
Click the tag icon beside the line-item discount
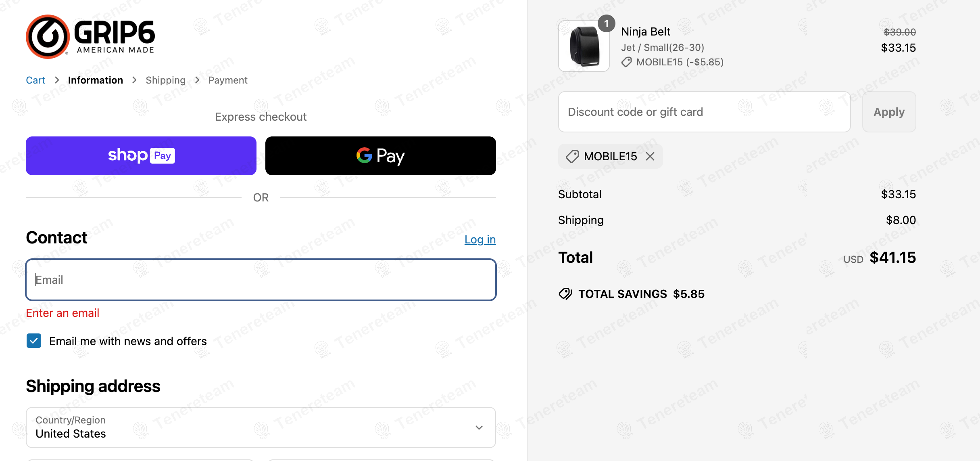(626, 62)
